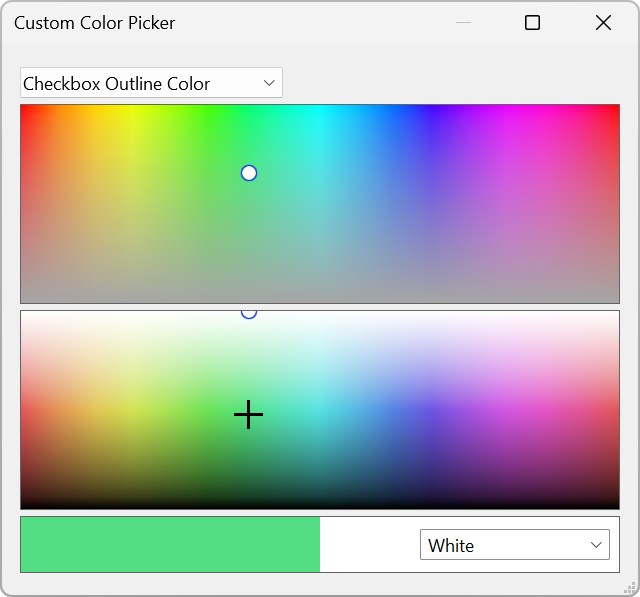The height and width of the screenshot is (597, 640).
Task: Click the white circular handle in upper hue field
Action: 249,173
